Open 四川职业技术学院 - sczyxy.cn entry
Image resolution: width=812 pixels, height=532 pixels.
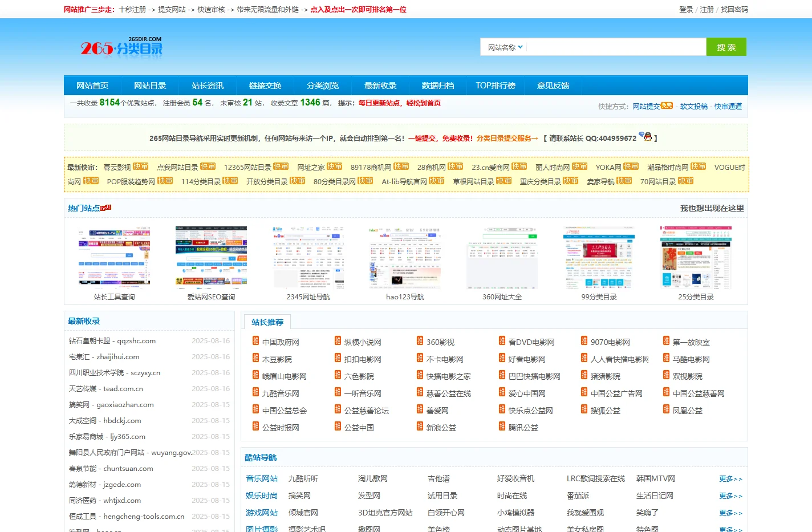115,373
